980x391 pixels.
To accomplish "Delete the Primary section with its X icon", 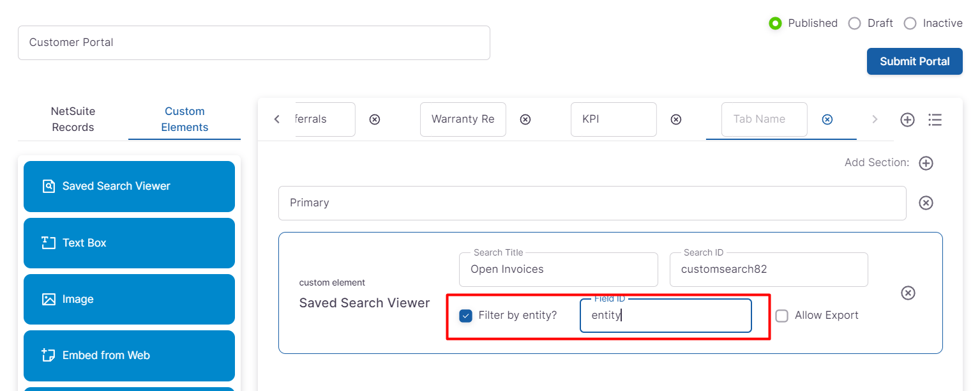I will point(926,203).
